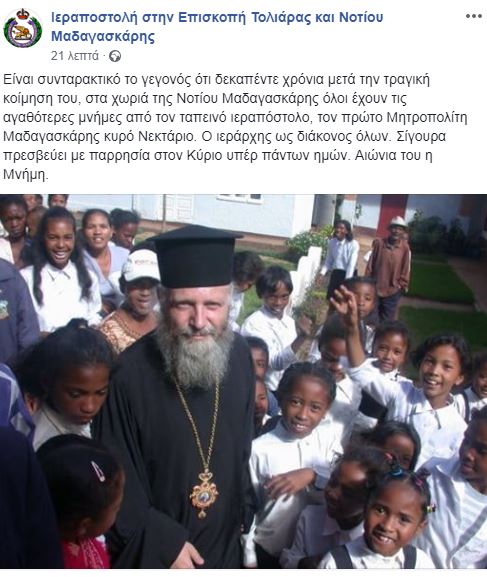This screenshot has width=487, height=577.
Task: Click the bishop's gold pectoral medallion in photo
Action: pos(204,494)
